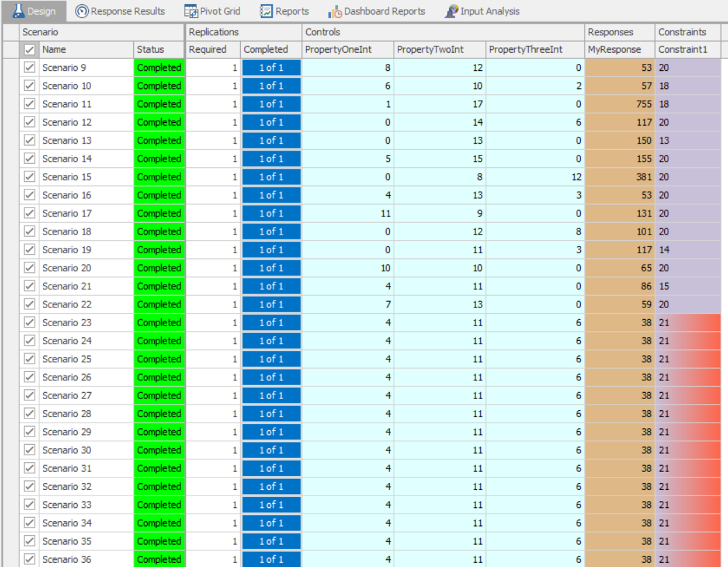Click the PropertyTwoInt column header
Image resolution: width=728 pixels, height=567 pixels.
tap(440, 49)
